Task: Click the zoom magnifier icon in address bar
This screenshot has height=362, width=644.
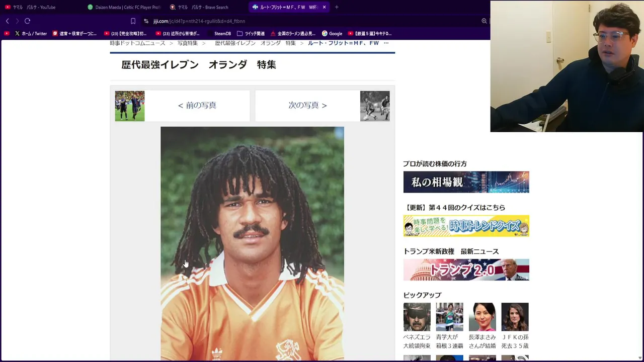Action: tap(484, 21)
